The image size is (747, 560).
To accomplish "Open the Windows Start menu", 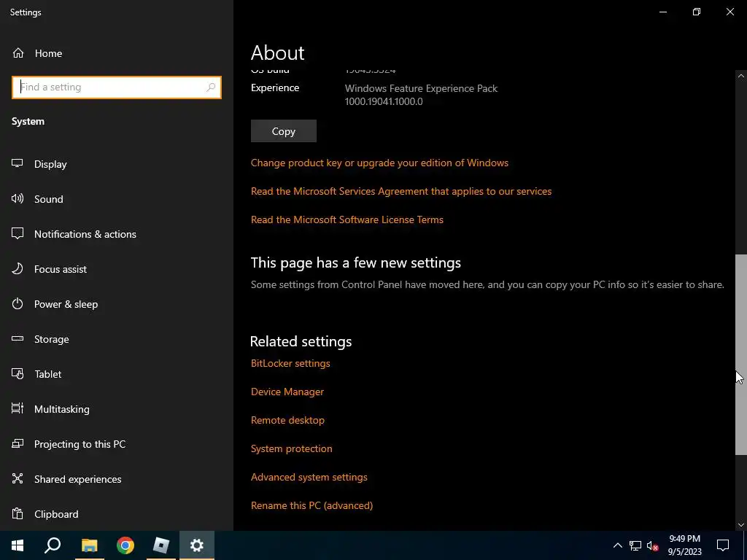I will coord(18,545).
